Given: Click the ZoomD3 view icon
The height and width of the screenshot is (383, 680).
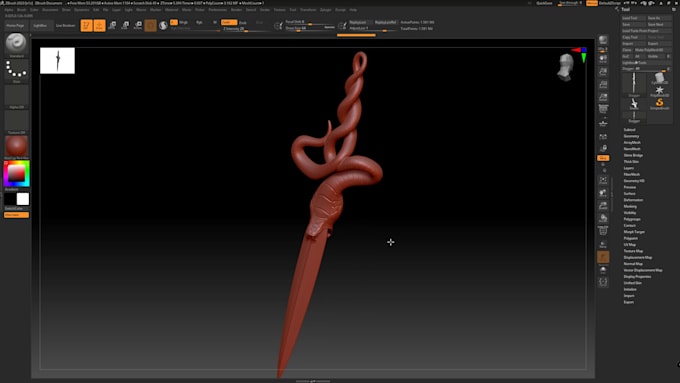Looking at the screenshot, I should coord(603,206).
